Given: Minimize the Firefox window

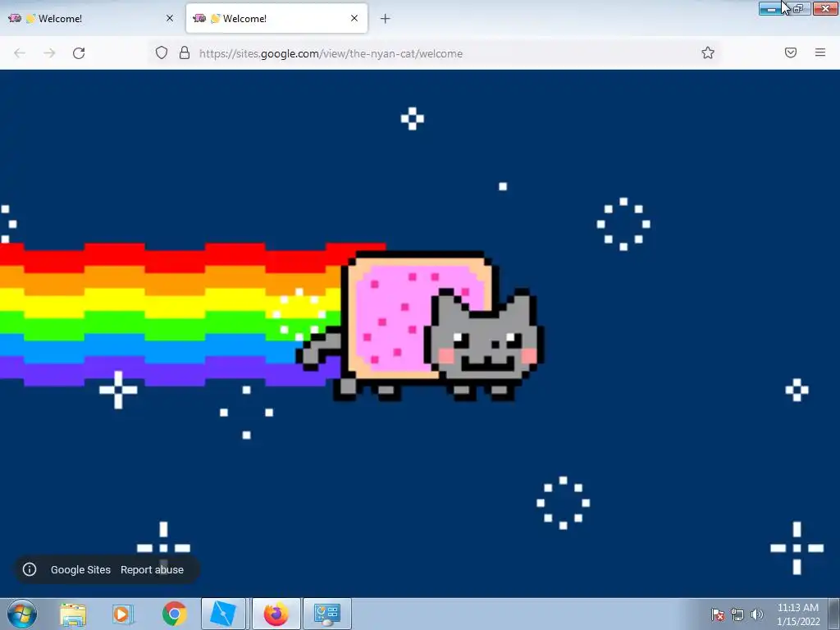Looking at the screenshot, I should coord(771,8).
